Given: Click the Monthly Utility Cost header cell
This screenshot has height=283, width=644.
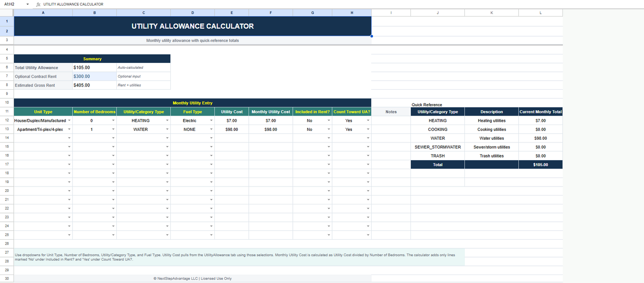Looking at the screenshot, I should pyautogui.click(x=271, y=112).
